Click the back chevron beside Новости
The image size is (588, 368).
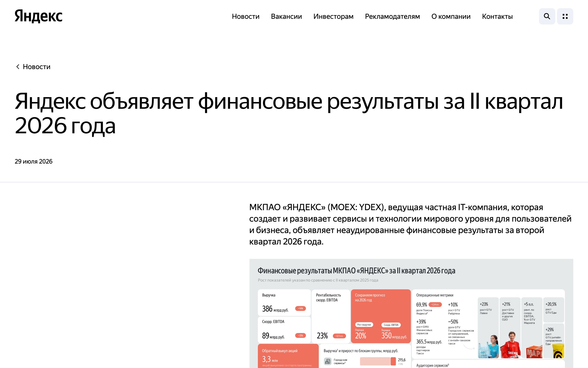click(18, 67)
